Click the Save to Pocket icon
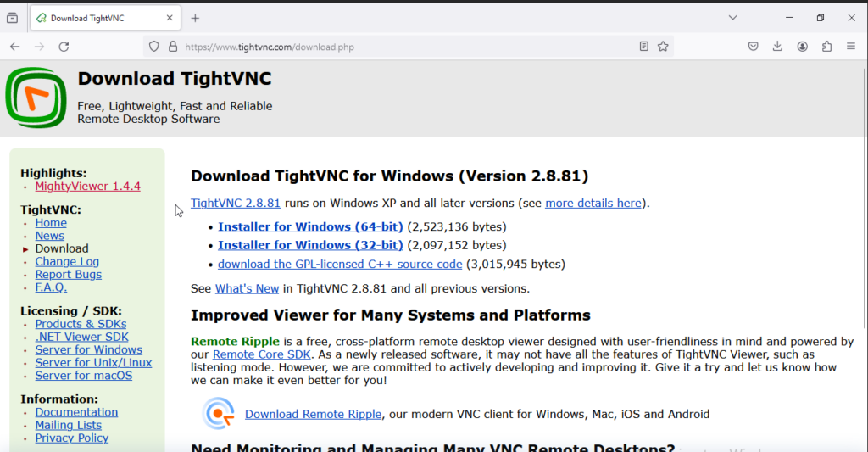Screen dimensions: 868x452 click(x=753, y=47)
